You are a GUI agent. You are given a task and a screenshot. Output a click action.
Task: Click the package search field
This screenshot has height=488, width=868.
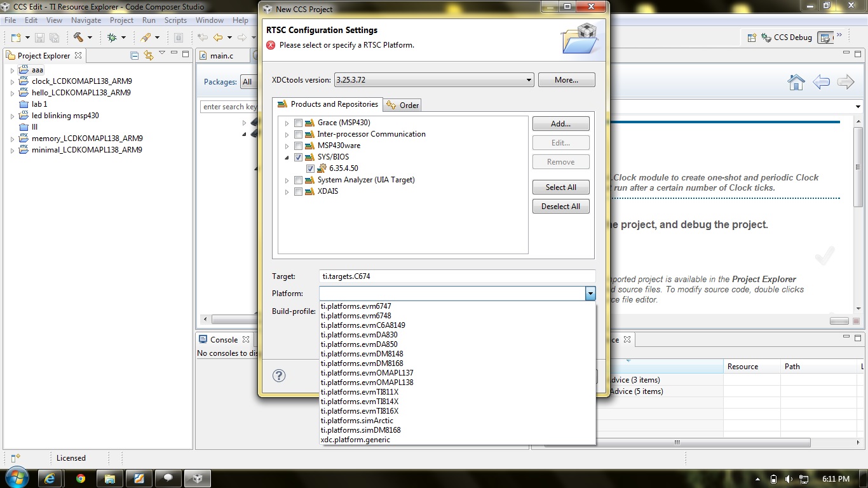point(229,107)
